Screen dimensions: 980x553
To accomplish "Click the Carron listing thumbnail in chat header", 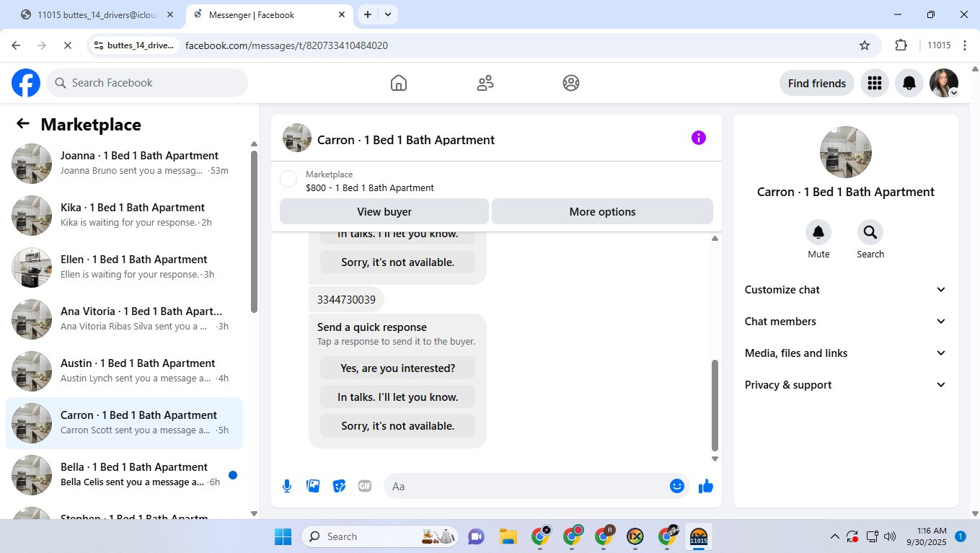I will click(297, 138).
